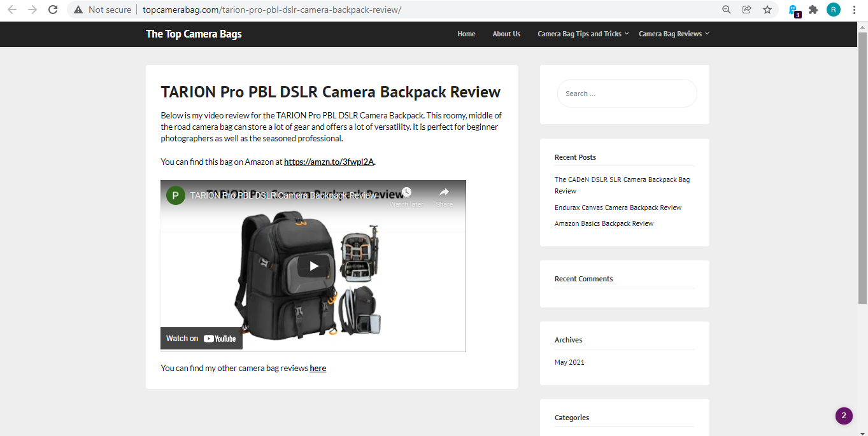The image size is (868, 436).
Task: Go to the Home menu item
Action: tap(466, 34)
